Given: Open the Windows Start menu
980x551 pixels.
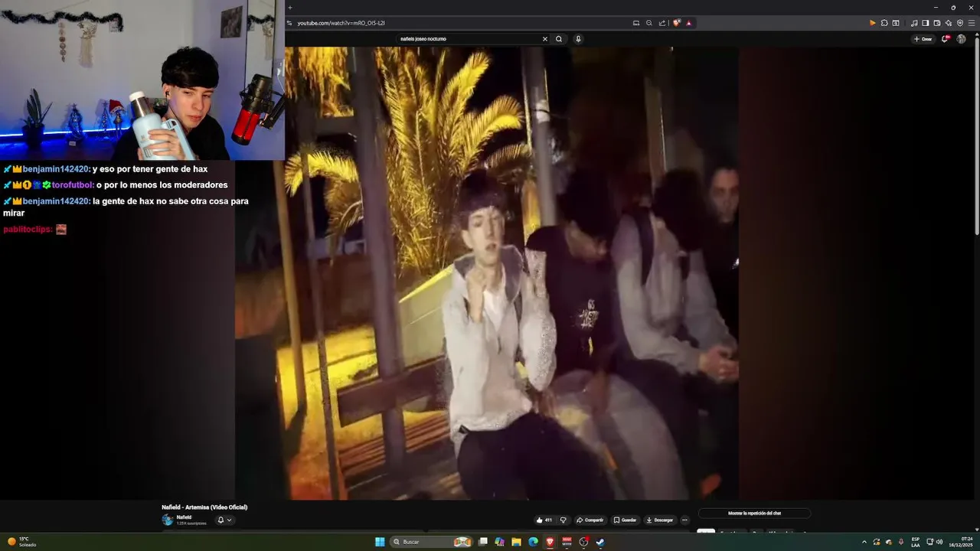Looking at the screenshot, I should click(380, 542).
